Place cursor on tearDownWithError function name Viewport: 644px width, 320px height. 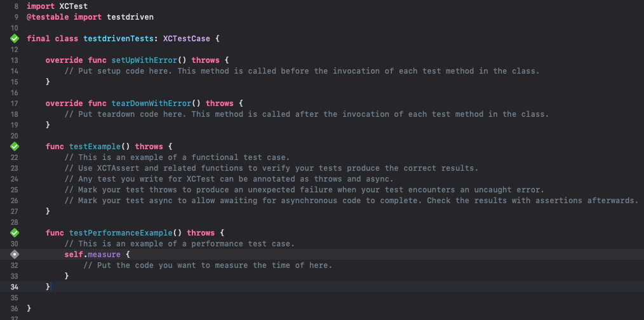click(x=151, y=103)
